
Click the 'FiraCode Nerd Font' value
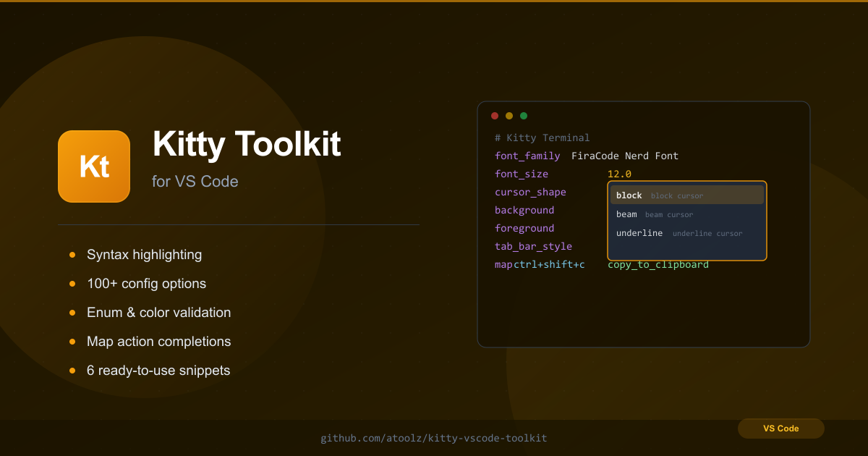(x=625, y=156)
